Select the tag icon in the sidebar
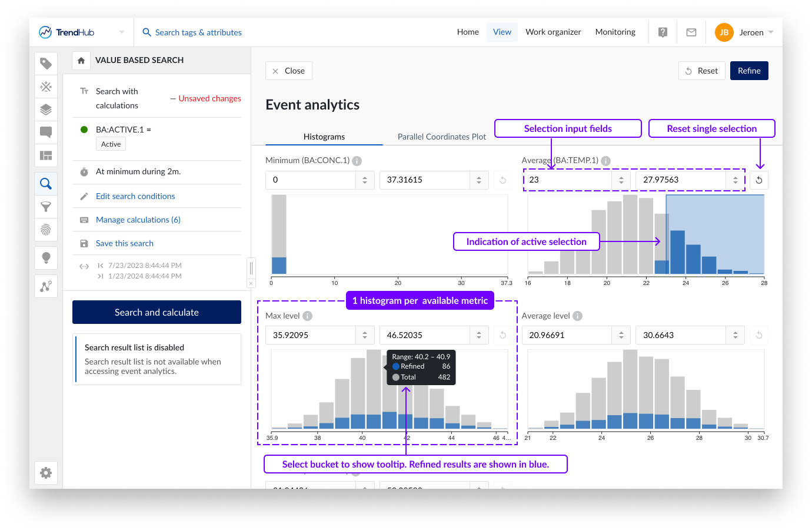Viewport: 812px width, 530px height. [46, 63]
